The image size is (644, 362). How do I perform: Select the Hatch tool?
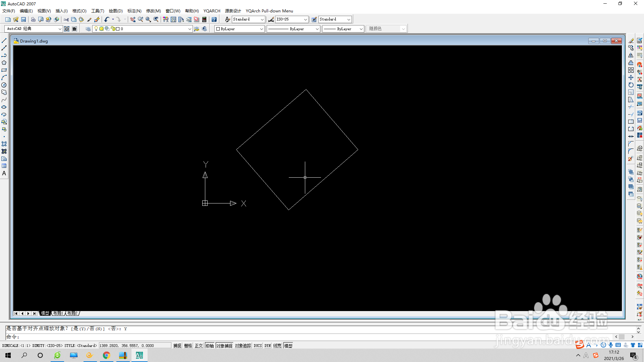pyautogui.click(x=4, y=144)
